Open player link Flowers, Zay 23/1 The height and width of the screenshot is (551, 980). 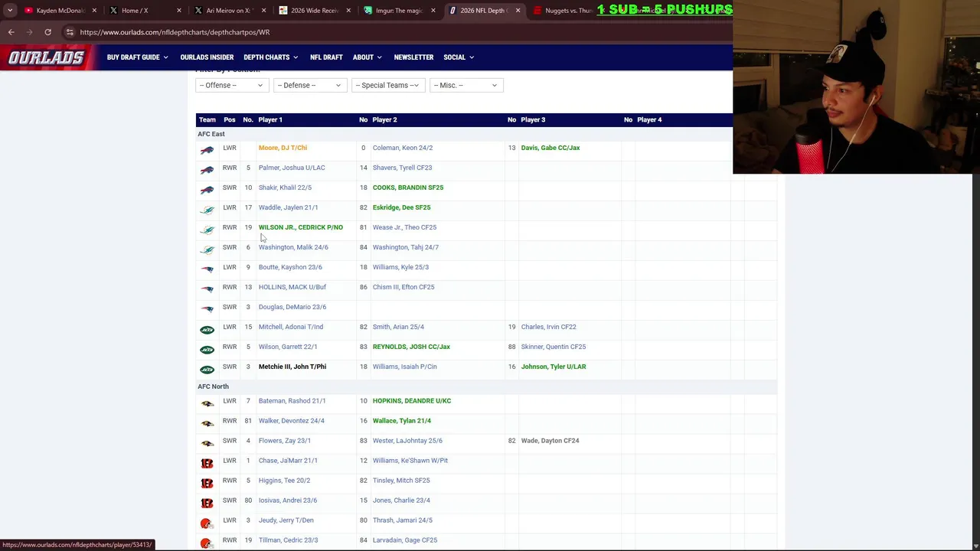tap(285, 441)
